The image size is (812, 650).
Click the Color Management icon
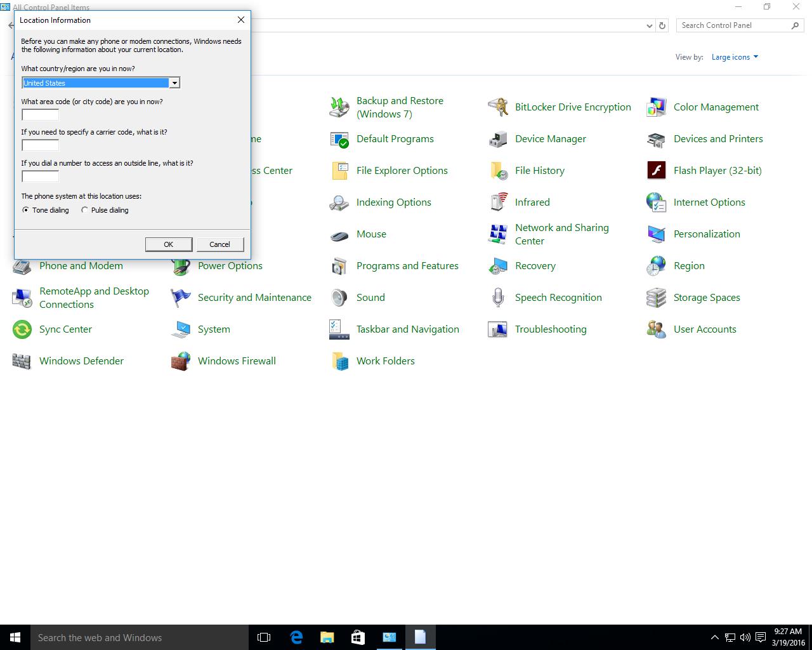tap(657, 107)
